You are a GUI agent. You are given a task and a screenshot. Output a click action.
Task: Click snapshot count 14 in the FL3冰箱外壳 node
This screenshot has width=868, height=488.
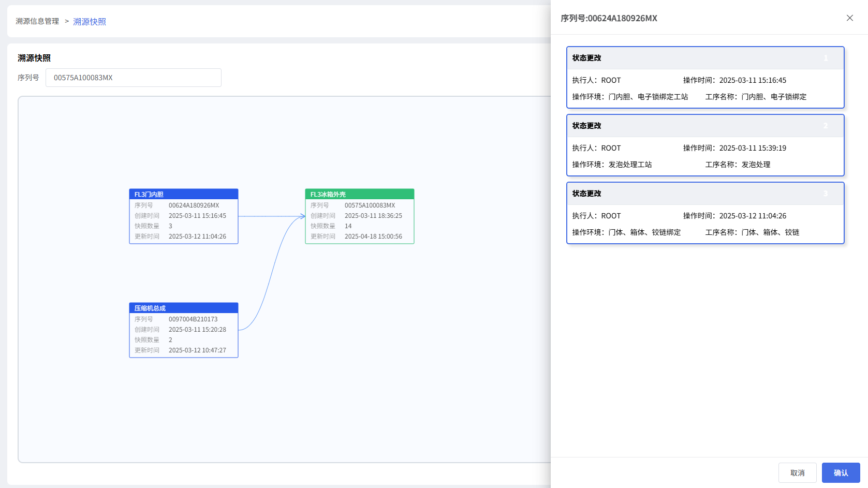coord(348,226)
